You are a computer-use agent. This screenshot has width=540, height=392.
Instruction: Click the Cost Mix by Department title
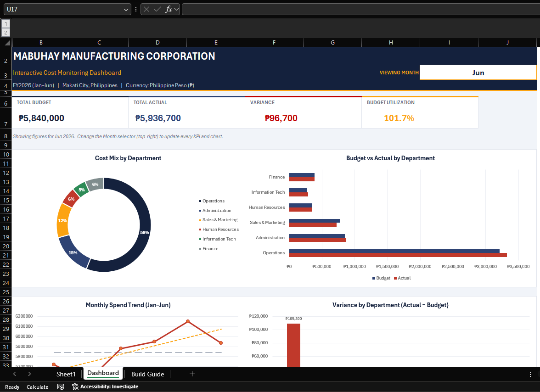coord(128,158)
